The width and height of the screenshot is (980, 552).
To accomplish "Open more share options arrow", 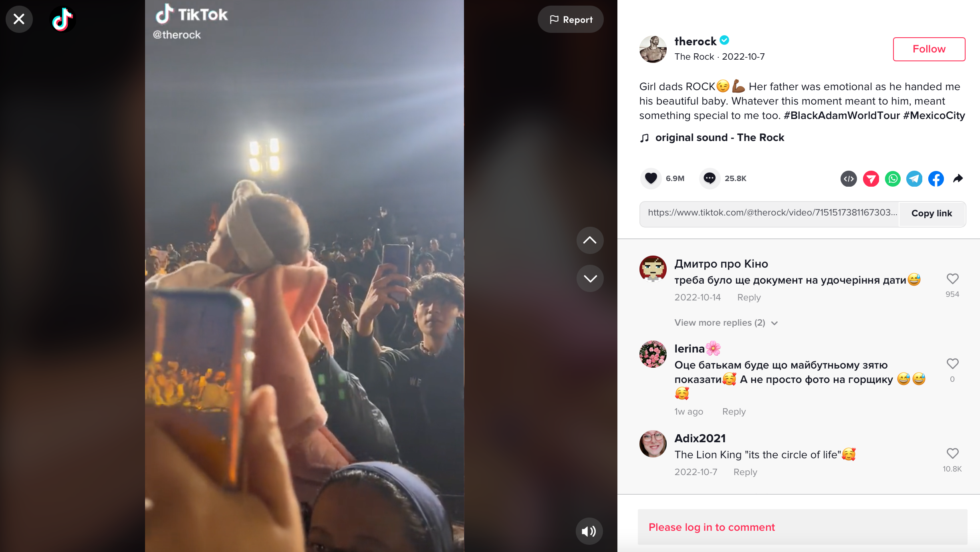I will (958, 179).
